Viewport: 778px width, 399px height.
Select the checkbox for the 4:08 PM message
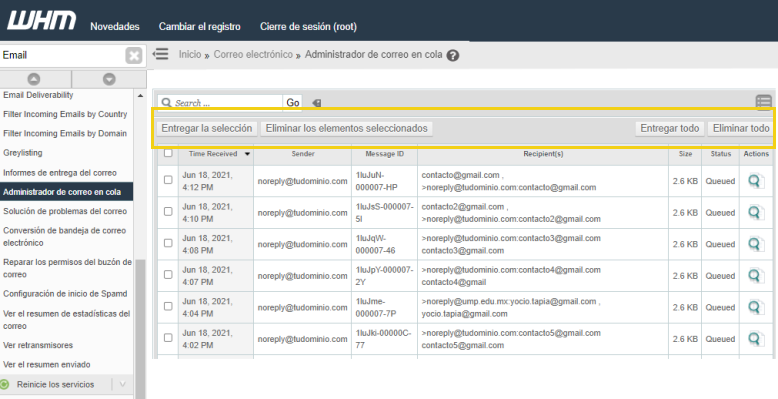point(168,243)
